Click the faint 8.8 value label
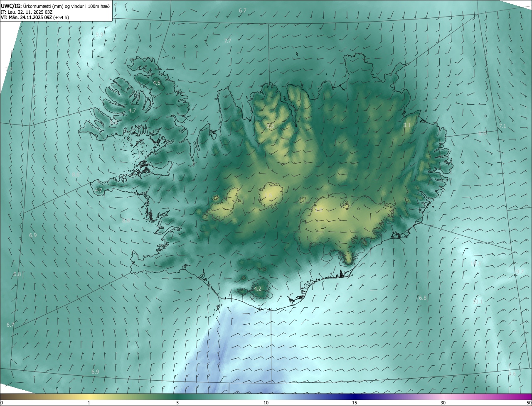The width and height of the screenshot is (532, 406). [x=126, y=221]
